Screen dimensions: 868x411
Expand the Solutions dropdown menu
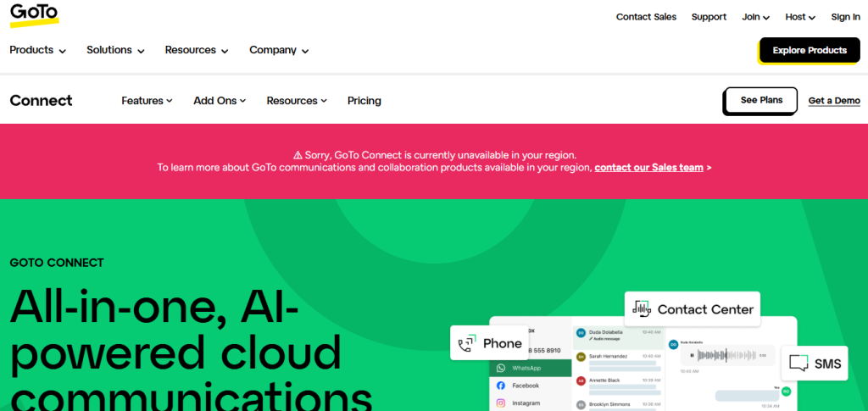point(115,50)
